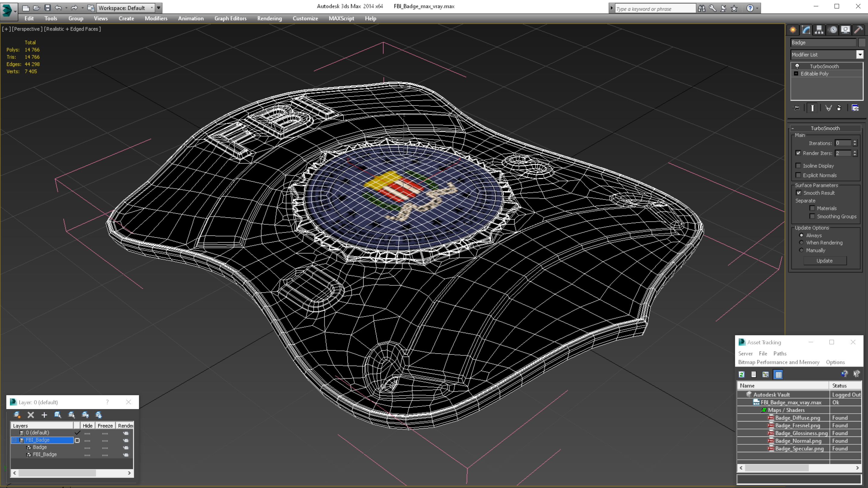Click Make Unique icon under modifier stack

pos(828,108)
